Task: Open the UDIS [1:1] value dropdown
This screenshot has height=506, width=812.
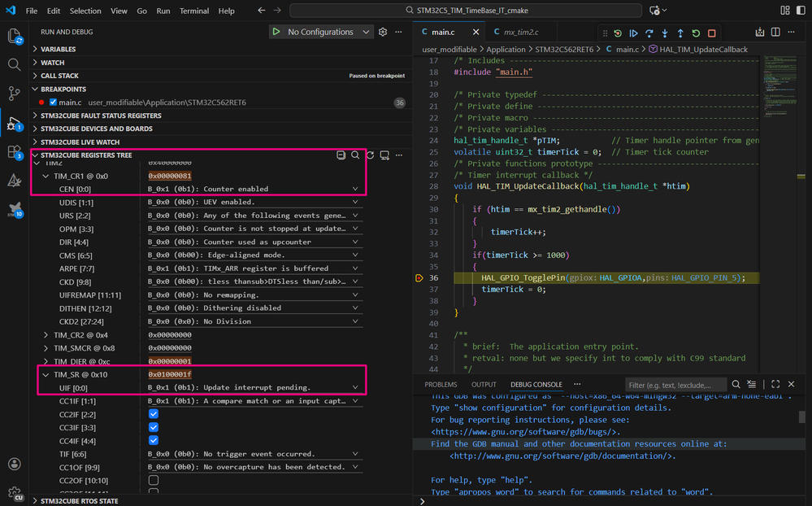Action: (254, 202)
